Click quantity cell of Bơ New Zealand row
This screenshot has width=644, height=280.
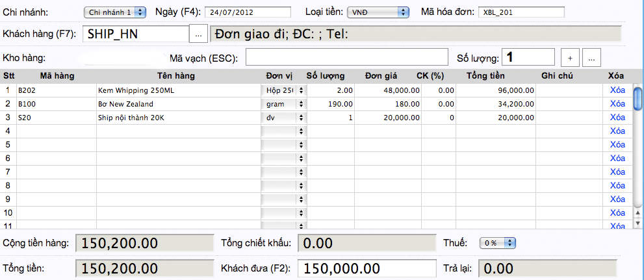click(x=330, y=104)
